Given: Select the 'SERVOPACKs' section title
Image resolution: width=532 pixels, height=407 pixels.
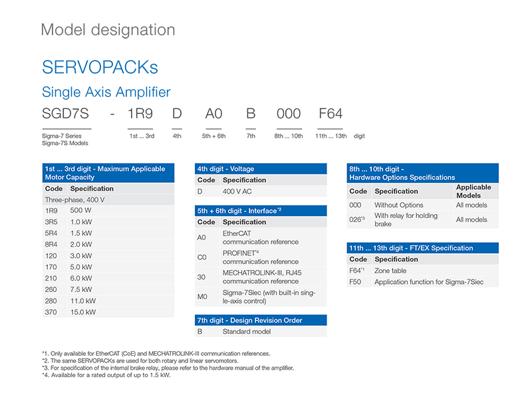Looking at the screenshot, I should (x=100, y=67).
